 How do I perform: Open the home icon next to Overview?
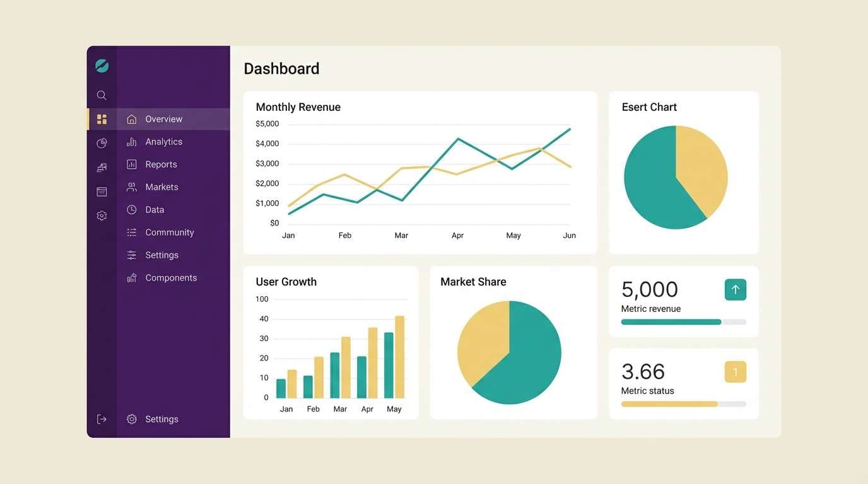coord(131,118)
